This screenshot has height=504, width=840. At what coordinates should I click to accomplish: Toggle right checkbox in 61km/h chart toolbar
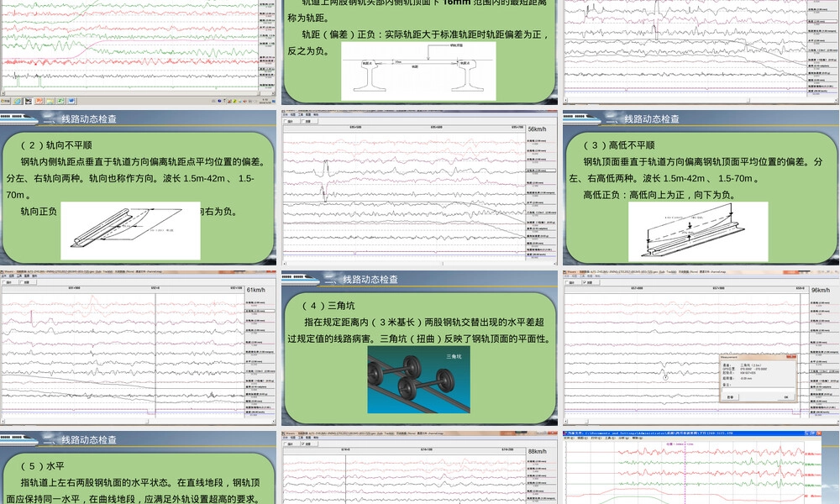coord(22,282)
